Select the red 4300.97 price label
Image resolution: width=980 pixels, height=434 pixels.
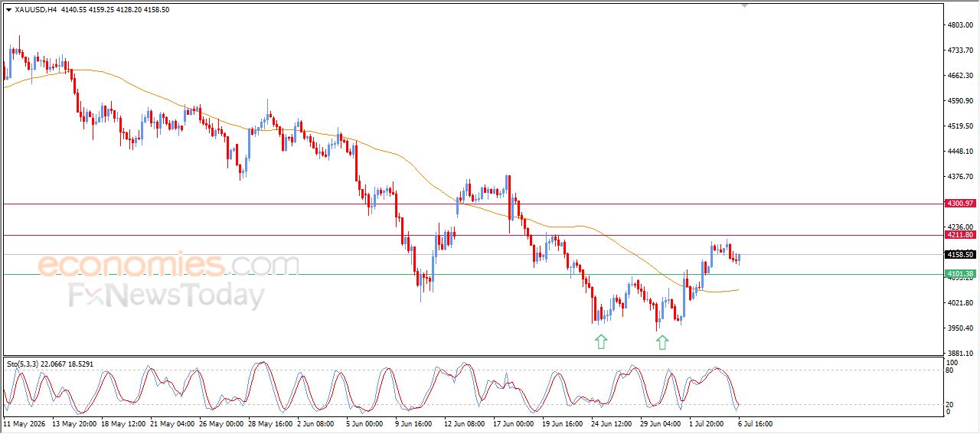click(960, 204)
